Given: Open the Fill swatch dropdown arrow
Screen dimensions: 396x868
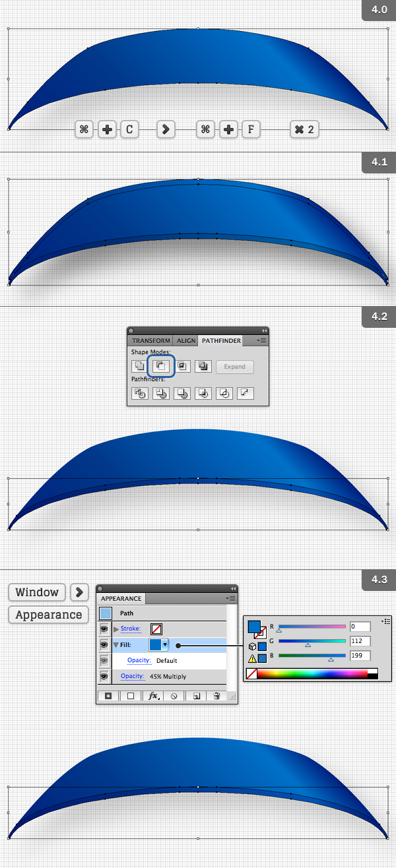Looking at the screenshot, I should (166, 644).
